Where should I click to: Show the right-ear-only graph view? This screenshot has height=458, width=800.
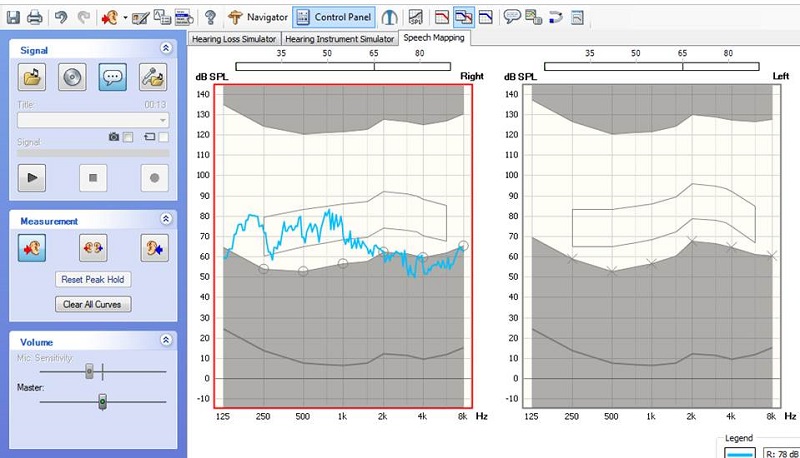[442, 17]
